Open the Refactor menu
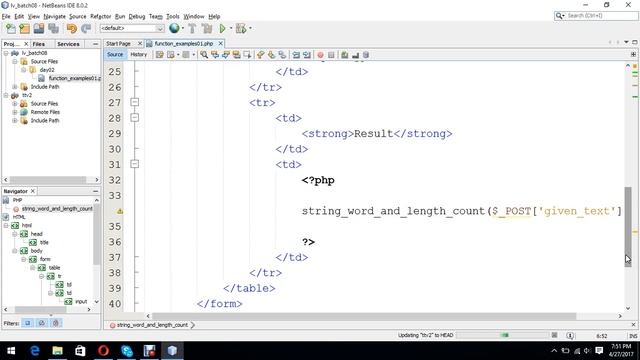Viewport: 640px width, 360px height. point(100,16)
